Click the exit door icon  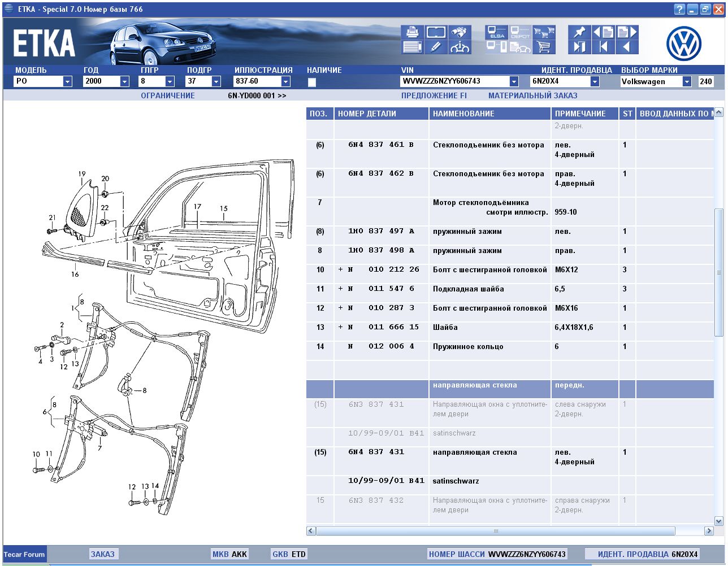(579, 47)
